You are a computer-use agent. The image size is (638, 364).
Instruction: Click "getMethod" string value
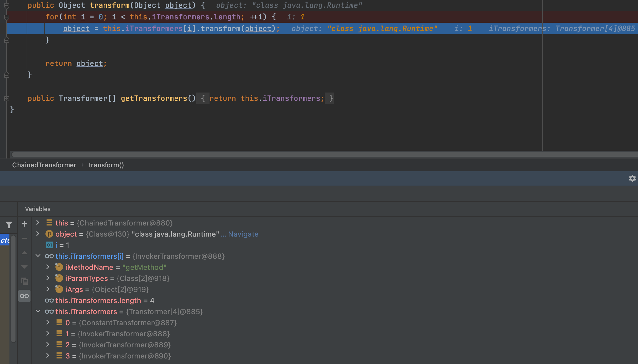[144, 267]
